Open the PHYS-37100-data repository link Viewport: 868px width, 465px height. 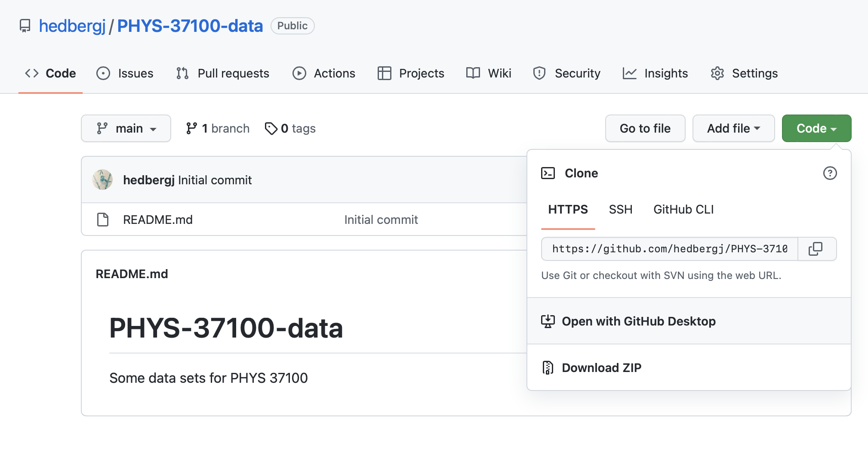(190, 26)
